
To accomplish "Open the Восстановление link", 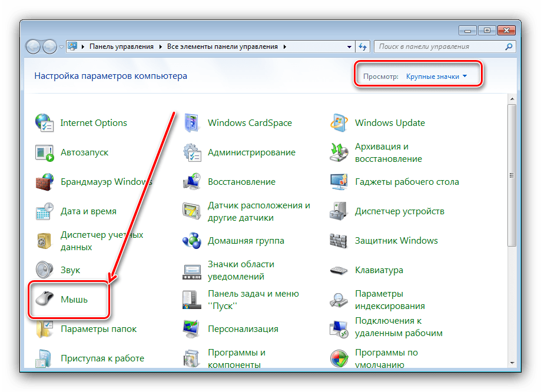I will [241, 182].
